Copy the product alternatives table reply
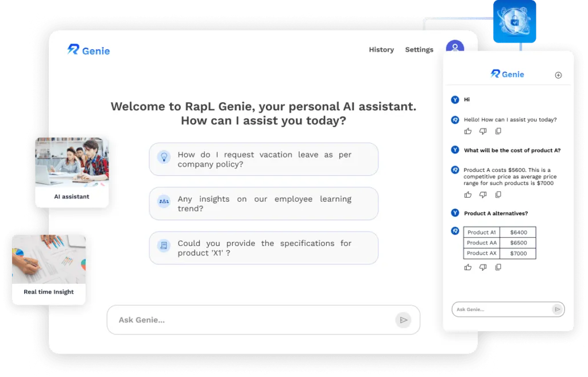Screen dimensions: 588x377 click(498, 267)
